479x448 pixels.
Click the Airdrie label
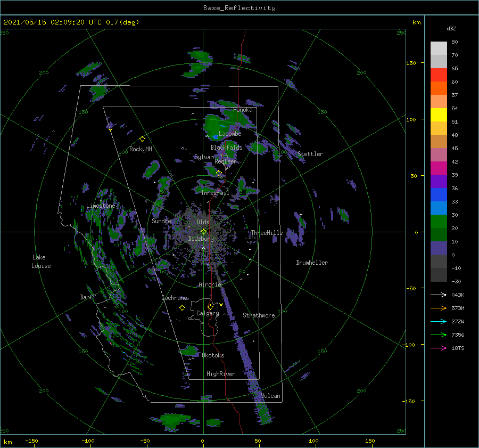tap(210, 284)
